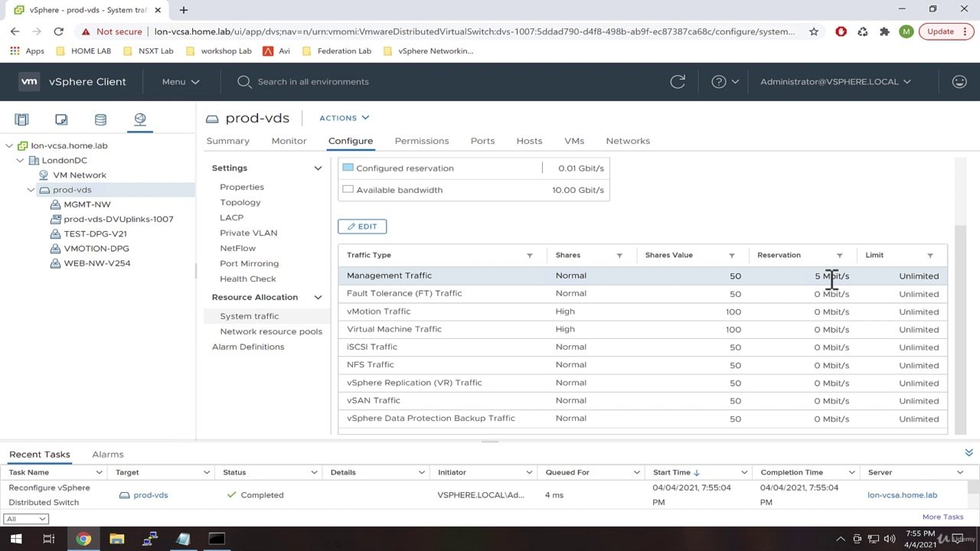Open the command prompt taskbar icon

[x=217, y=539]
